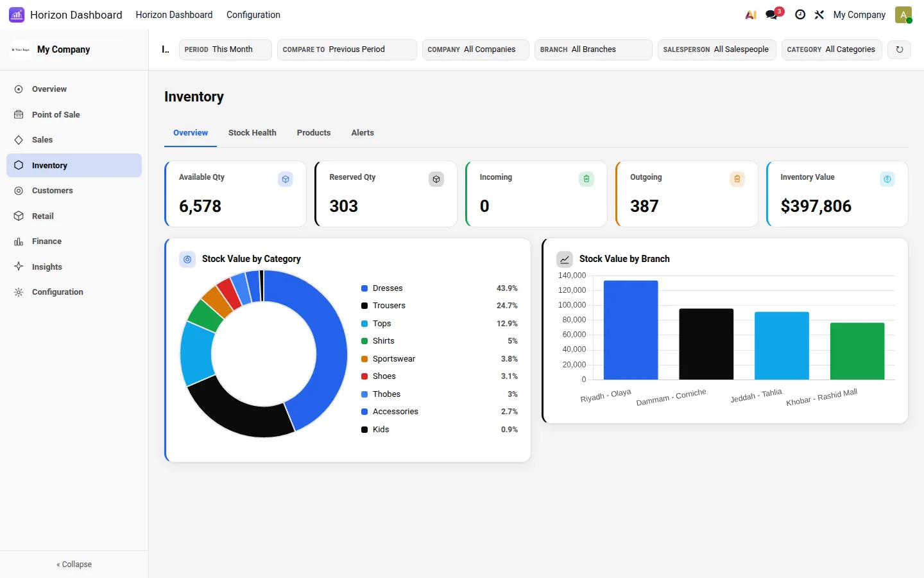This screenshot has width=924, height=578.
Task: Click the Riyadh - Olaya blue bar
Action: (631, 330)
